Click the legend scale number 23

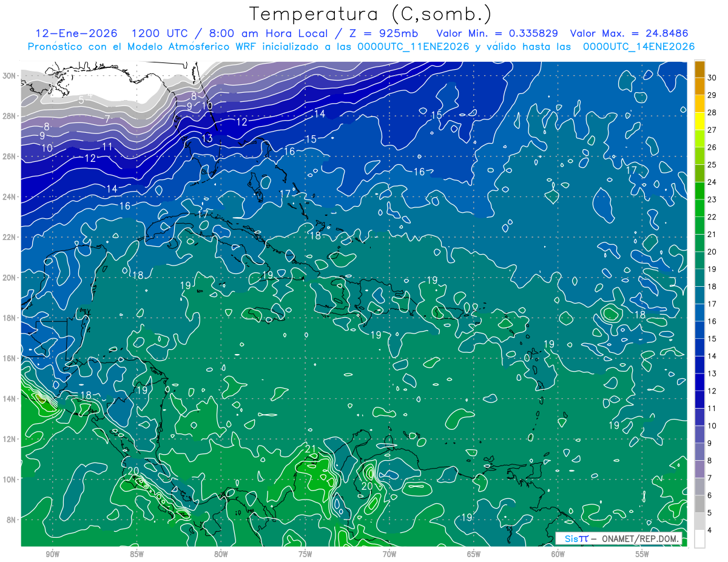coord(712,199)
